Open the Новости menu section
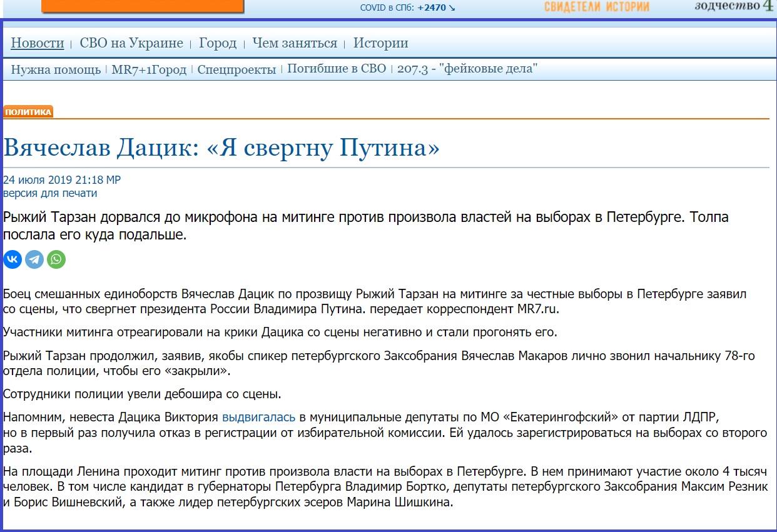The image size is (777, 532). pyautogui.click(x=38, y=43)
